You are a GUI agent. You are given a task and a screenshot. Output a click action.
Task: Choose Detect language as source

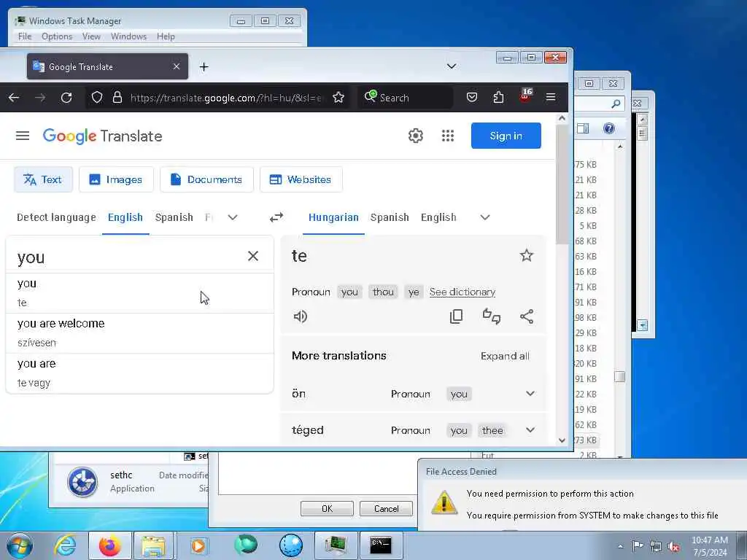coord(56,217)
